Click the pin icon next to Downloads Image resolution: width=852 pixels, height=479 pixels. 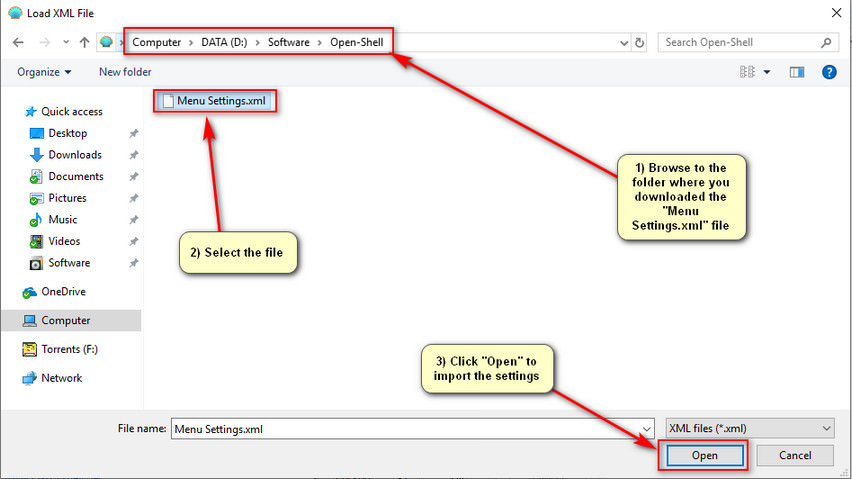(x=134, y=155)
